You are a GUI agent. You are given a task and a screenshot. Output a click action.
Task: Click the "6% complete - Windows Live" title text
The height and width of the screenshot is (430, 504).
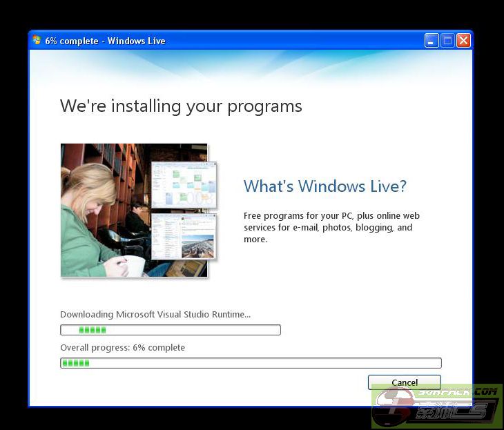pos(105,41)
